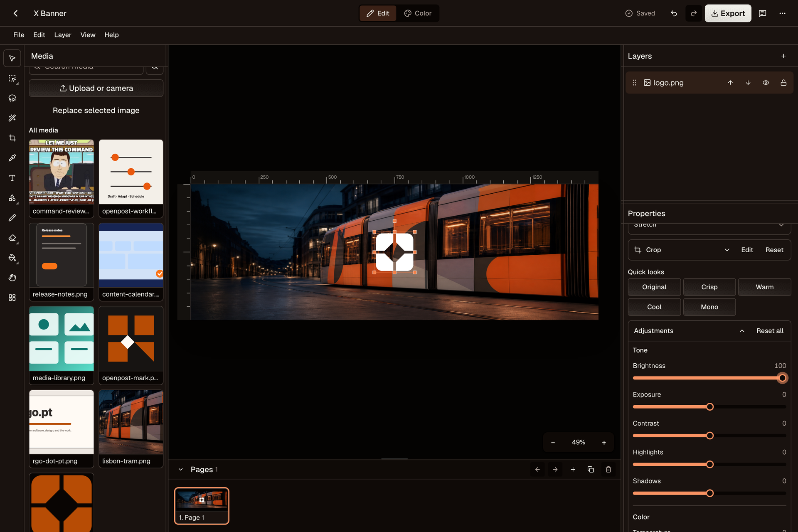The width and height of the screenshot is (798, 532).
Task: Choose the pencil drawing tool
Action: 12,218
